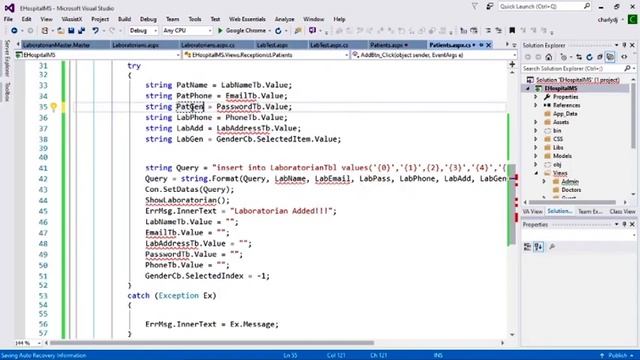Click the browser Refresh icon in toolbar
Screen dimensions: 640x360
pyautogui.click(x=278, y=31)
